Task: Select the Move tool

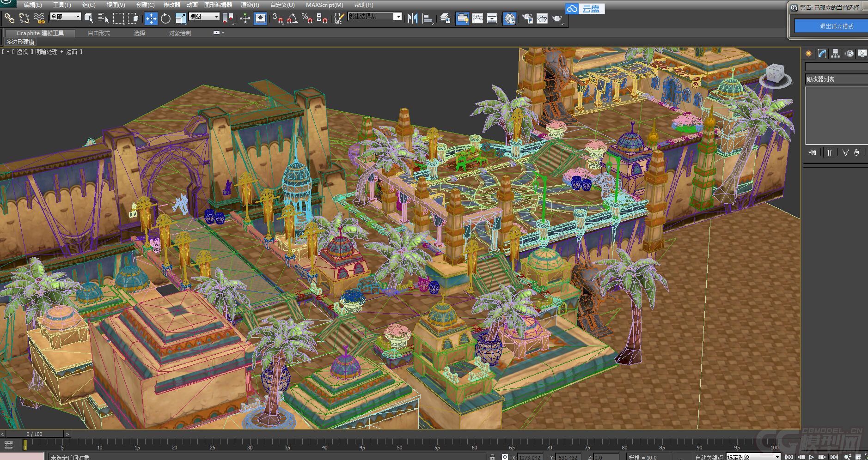Action: (x=151, y=18)
